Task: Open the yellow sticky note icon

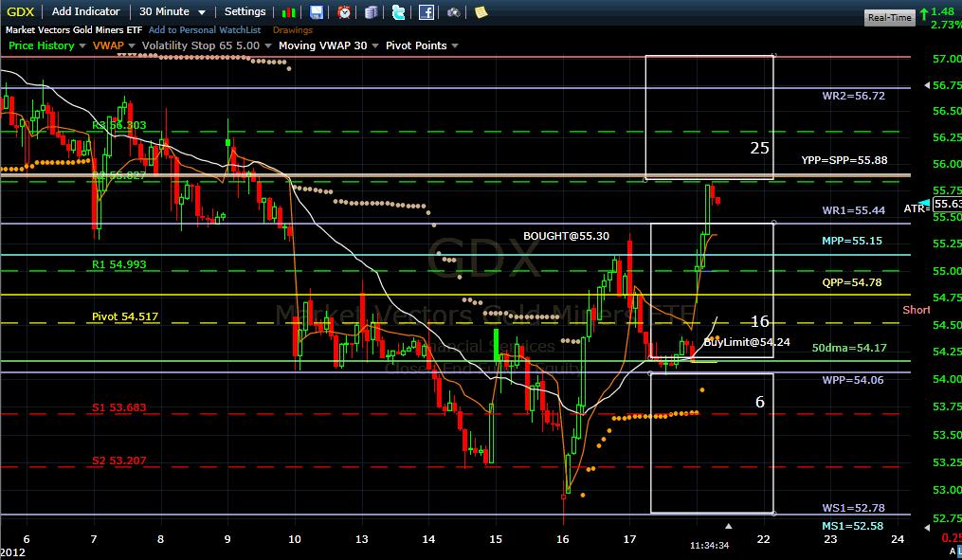Action: (481, 12)
